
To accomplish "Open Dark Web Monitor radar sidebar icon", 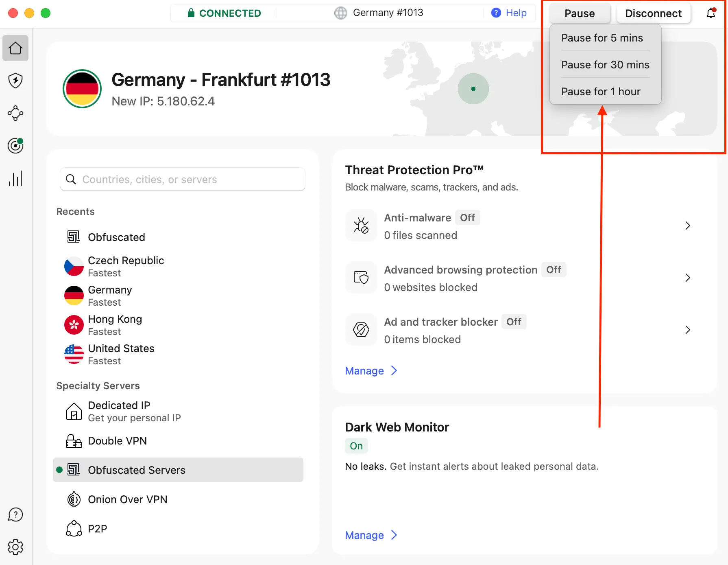I will [x=15, y=146].
